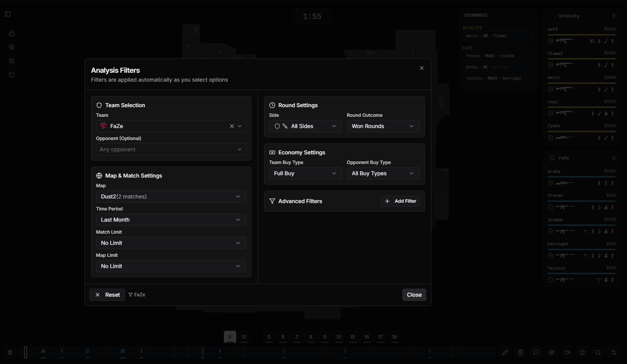Open settings via the gear icon
Viewport: 627px width, 364px height.
pos(551,352)
